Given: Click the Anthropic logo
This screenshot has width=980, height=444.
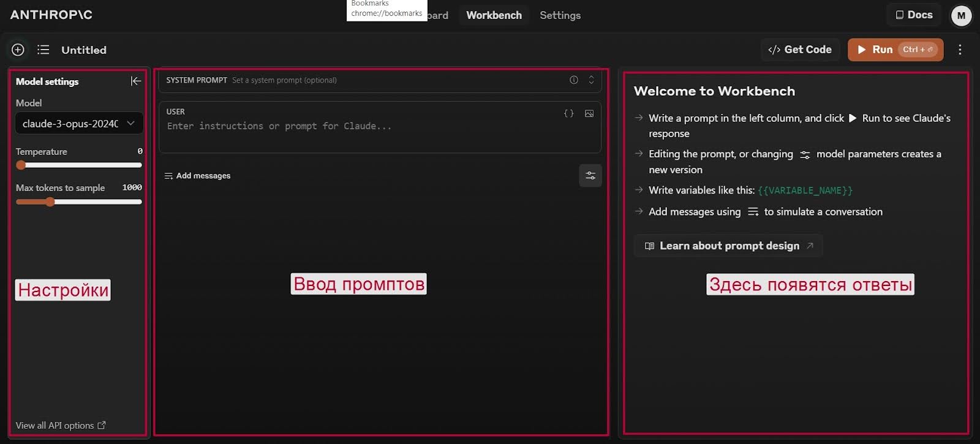Looking at the screenshot, I should click(x=51, y=15).
